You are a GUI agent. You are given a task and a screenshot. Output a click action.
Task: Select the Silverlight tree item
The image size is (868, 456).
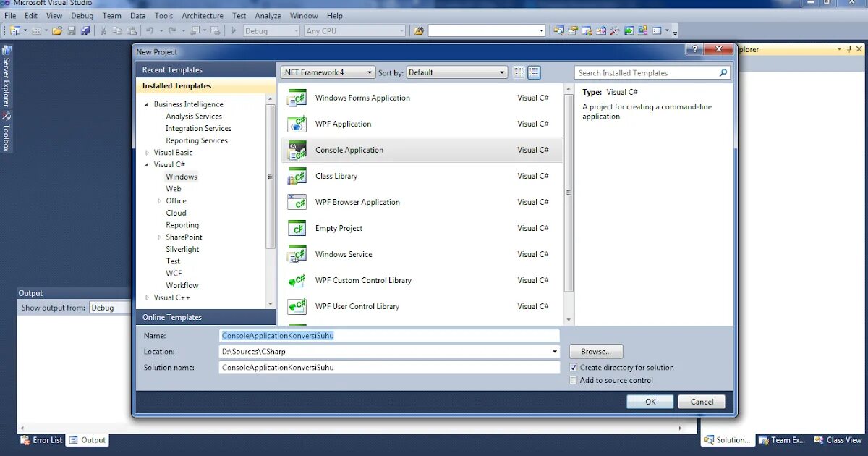coord(182,249)
